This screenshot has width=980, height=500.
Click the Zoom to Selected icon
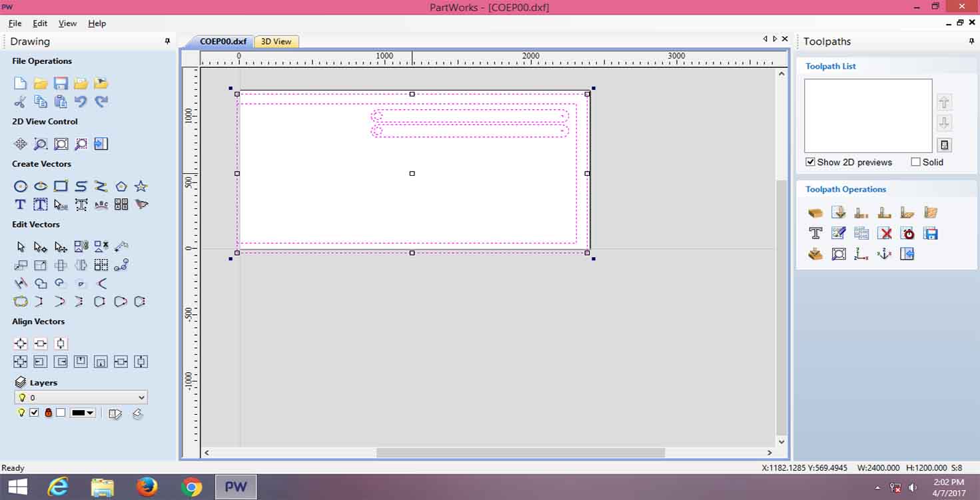click(81, 144)
